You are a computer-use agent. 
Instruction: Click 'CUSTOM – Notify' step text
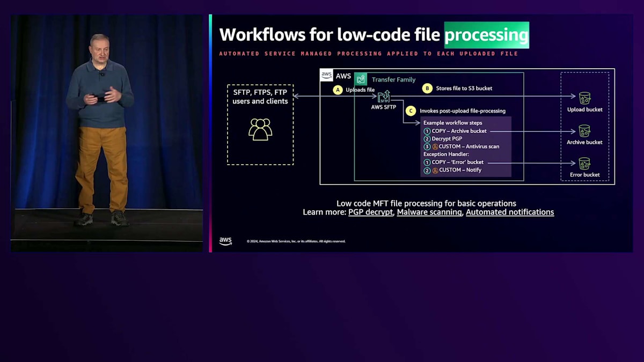pos(460,170)
